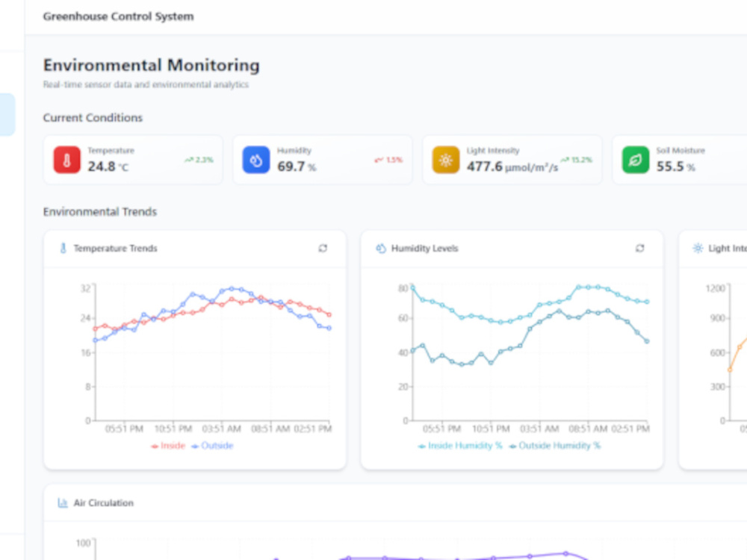Viewport: 747px width, 560px height.
Task: Open the Humidity 69.7 % card
Action: [x=323, y=160]
